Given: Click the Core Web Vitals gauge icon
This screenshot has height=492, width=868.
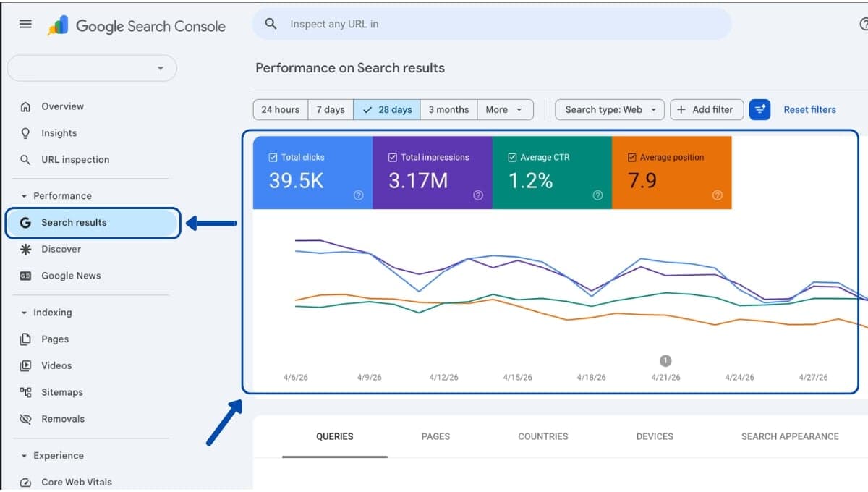Looking at the screenshot, I should [x=25, y=483].
